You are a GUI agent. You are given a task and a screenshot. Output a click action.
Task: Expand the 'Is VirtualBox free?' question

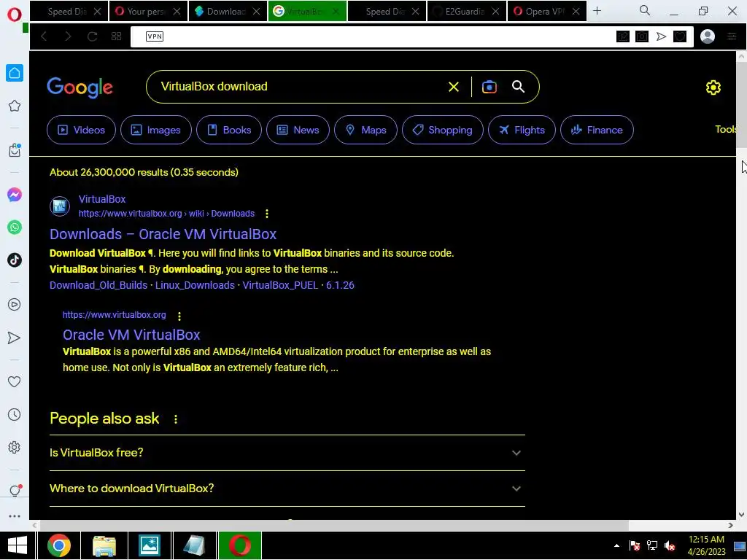coord(287,453)
